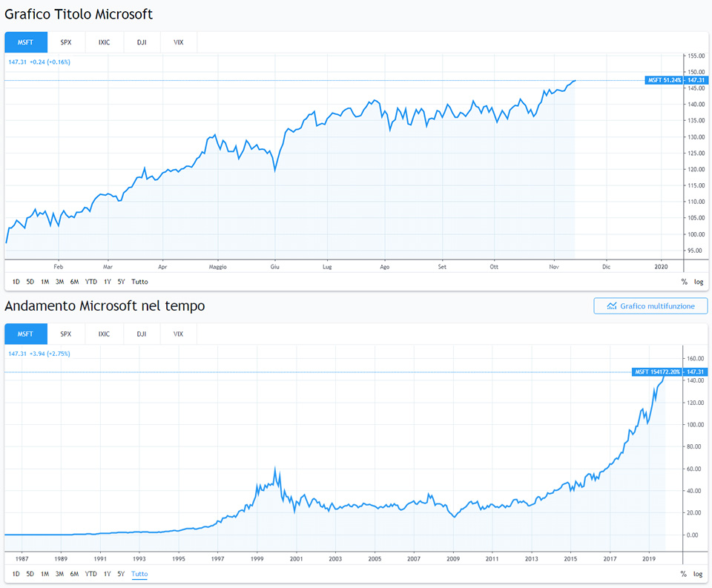Set top chart range to 1Y
712x588 pixels.
[107, 282]
